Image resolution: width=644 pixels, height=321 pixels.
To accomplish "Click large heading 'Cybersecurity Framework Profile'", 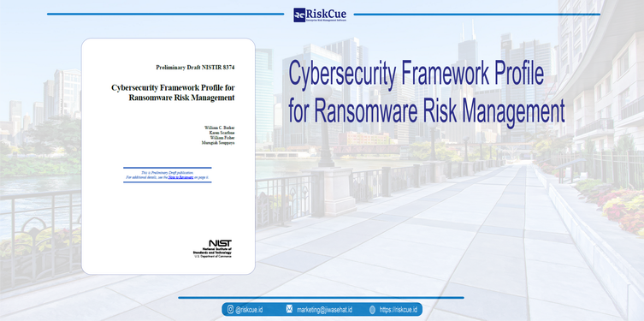I will click(x=416, y=74).
